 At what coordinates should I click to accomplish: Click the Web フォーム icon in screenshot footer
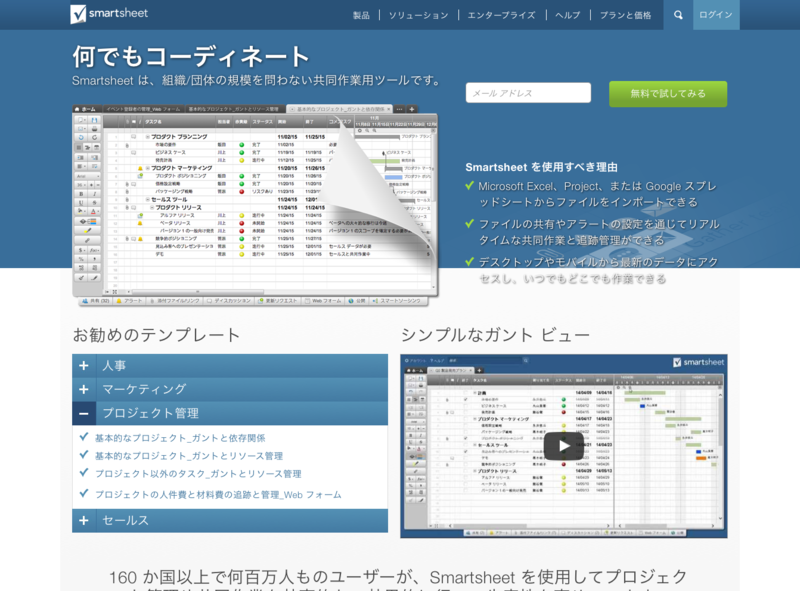[x=308, y=301]
